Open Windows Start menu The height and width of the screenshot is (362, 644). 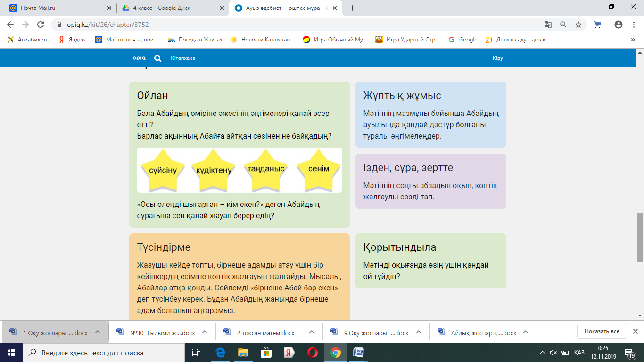point(11,353)
